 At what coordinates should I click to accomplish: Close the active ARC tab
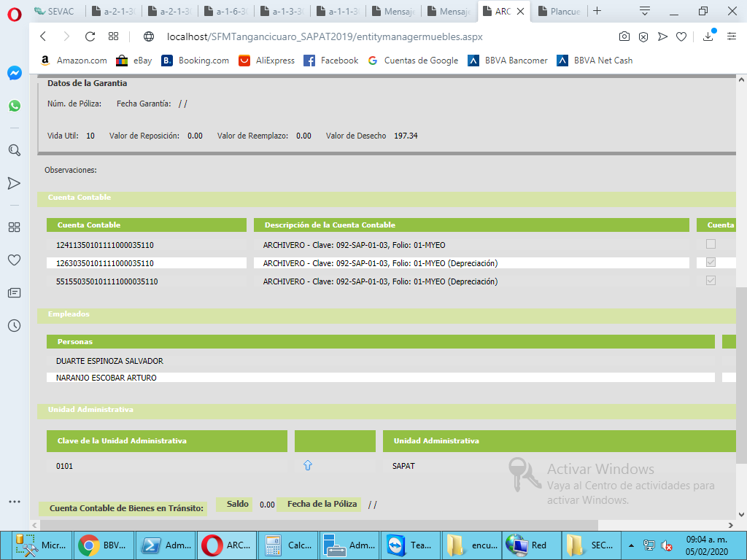click(x=521, y=12)
